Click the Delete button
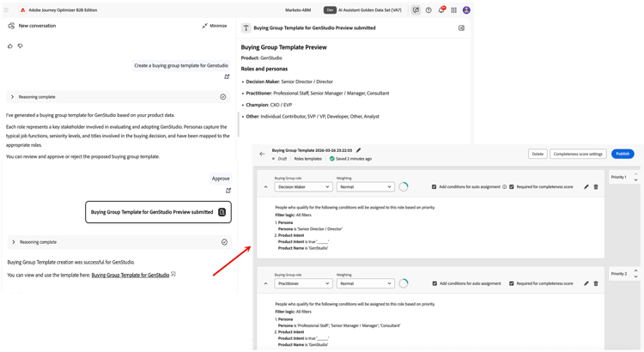Image resolution: width=644 pixels, height=352 pixels. [538, 154]
